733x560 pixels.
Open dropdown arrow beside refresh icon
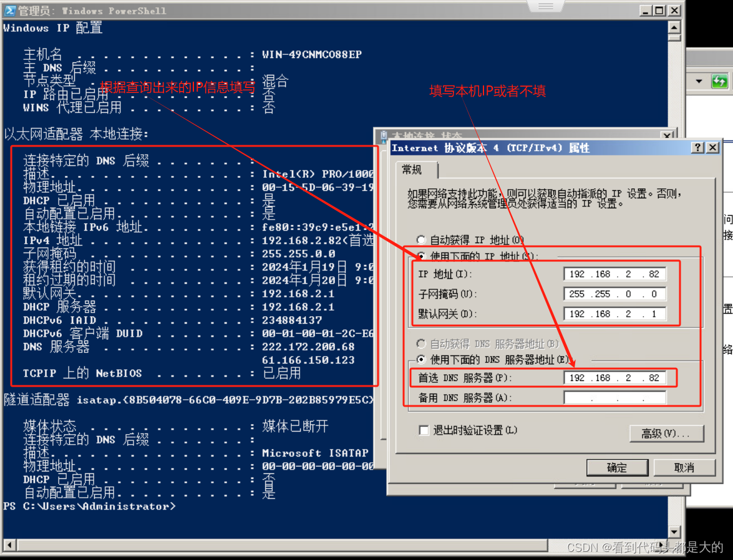[699, 81]
